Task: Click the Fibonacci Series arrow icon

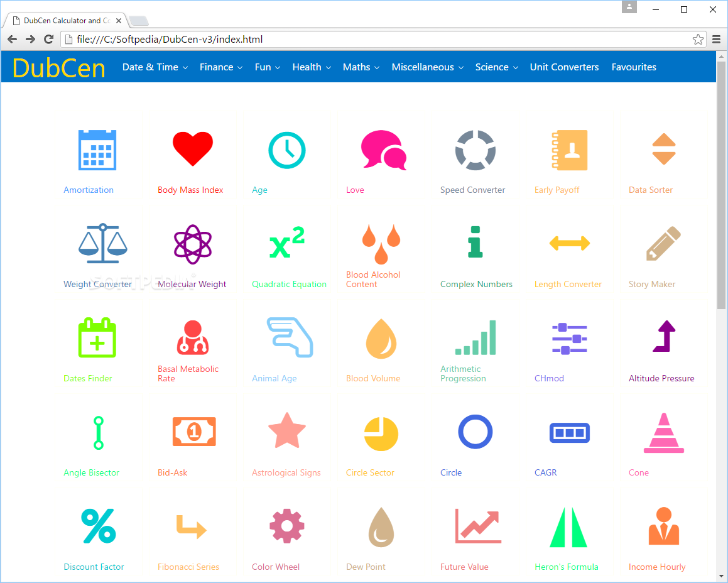Action: 192,526
